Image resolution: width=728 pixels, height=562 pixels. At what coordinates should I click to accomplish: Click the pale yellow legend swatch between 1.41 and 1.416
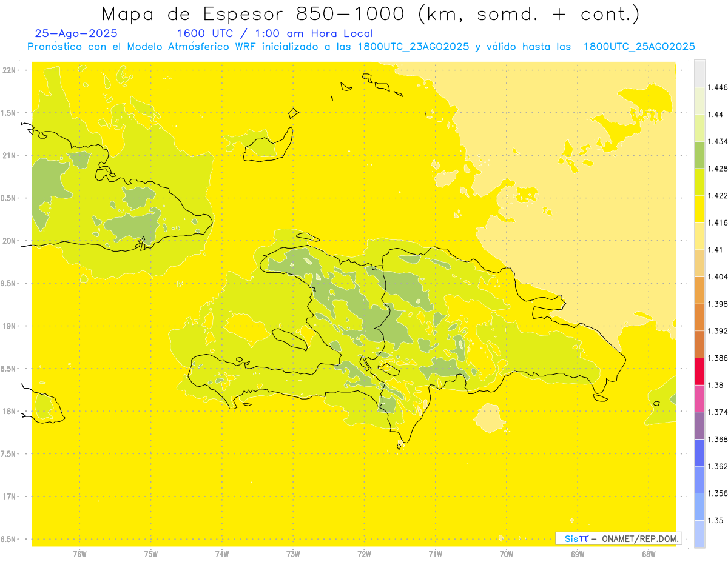pos(699,236)
